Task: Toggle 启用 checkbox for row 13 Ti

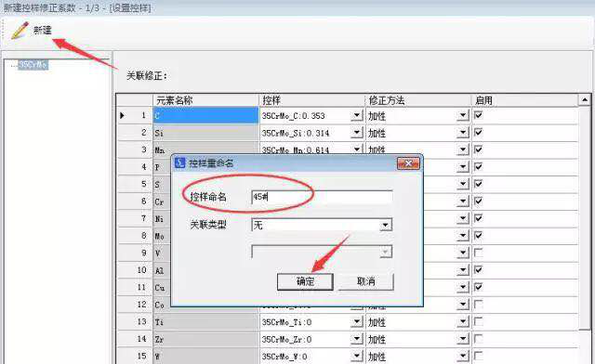Action: [x=478, y=321]
